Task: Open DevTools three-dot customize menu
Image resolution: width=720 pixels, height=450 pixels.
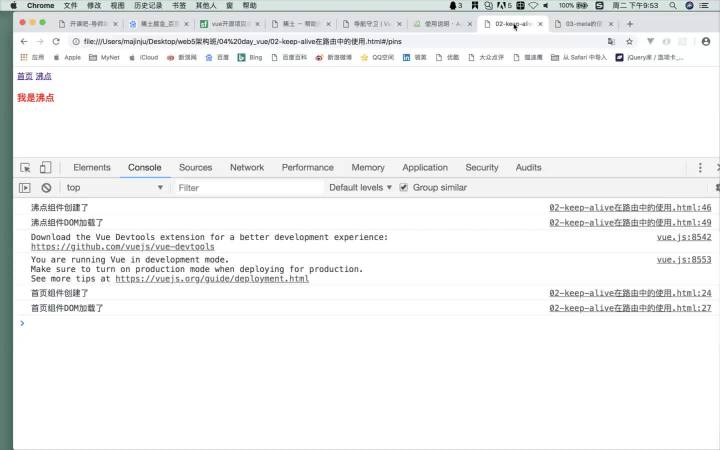Action: click(700, 168)
